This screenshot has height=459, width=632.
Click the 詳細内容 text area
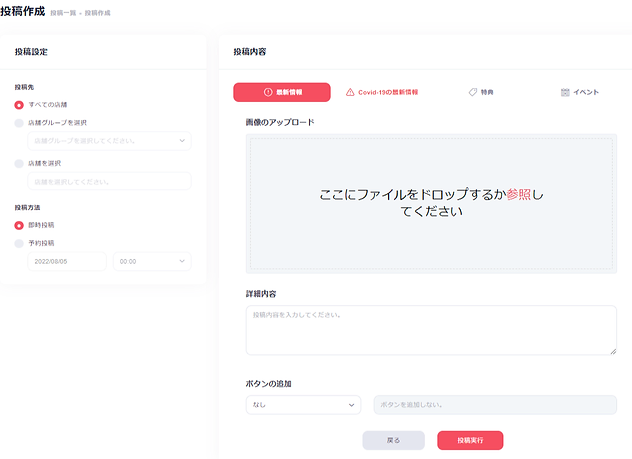pos(431,330)
